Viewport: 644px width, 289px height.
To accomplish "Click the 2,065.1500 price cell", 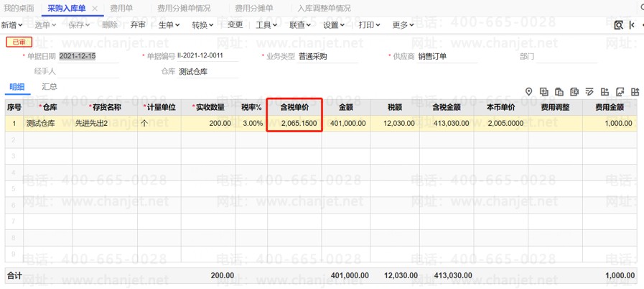I will coord(294,124).
